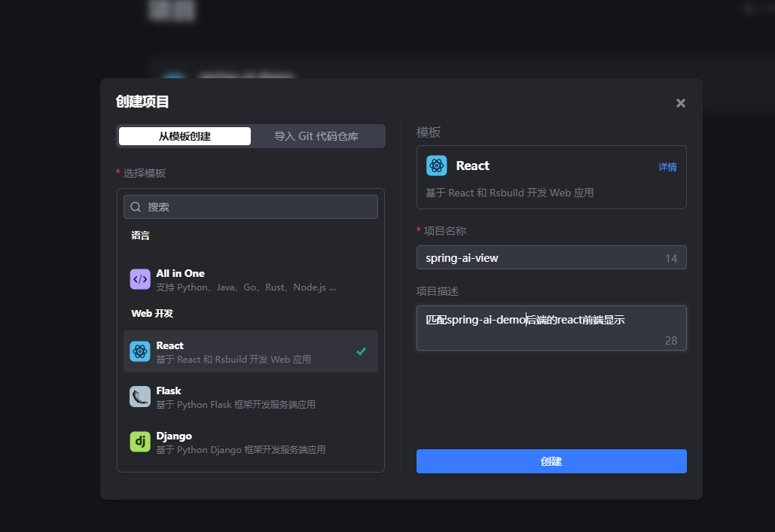This screenshot has height=532, width=775.
Task: Select the All in One template icon
Action: coord(140,279)
